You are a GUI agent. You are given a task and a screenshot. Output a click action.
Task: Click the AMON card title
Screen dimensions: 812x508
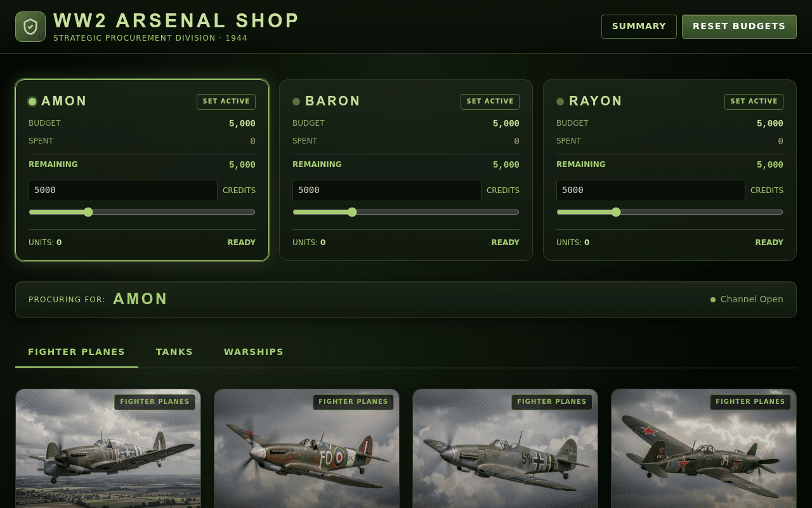tap(64, 101)
